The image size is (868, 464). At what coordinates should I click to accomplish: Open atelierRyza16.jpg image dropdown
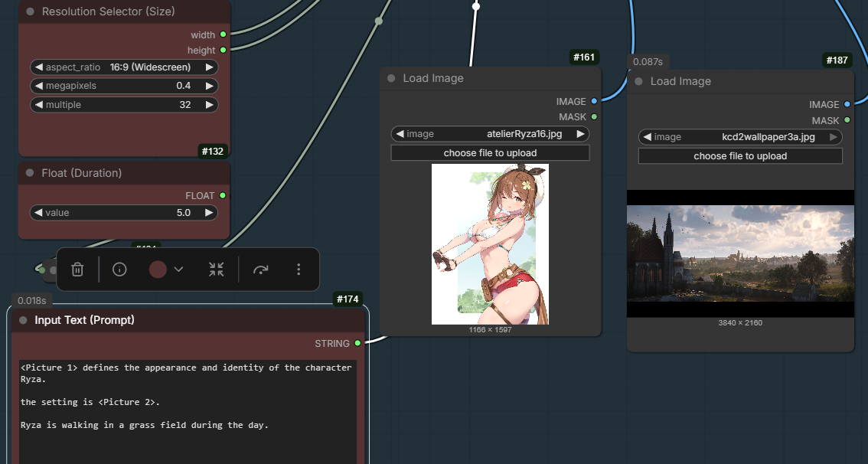point(490,134)
